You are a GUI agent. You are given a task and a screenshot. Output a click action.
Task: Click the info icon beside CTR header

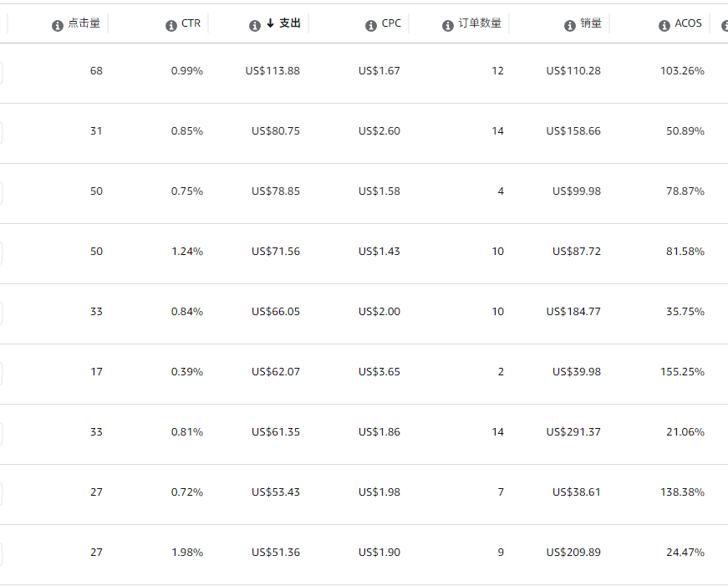pos(171,26)
